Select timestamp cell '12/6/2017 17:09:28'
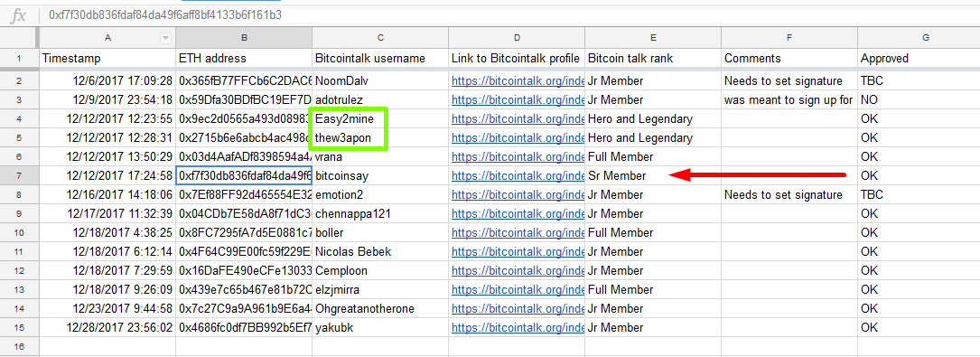Viewport: 980px width, 357px height. click(x=108, y=80)
